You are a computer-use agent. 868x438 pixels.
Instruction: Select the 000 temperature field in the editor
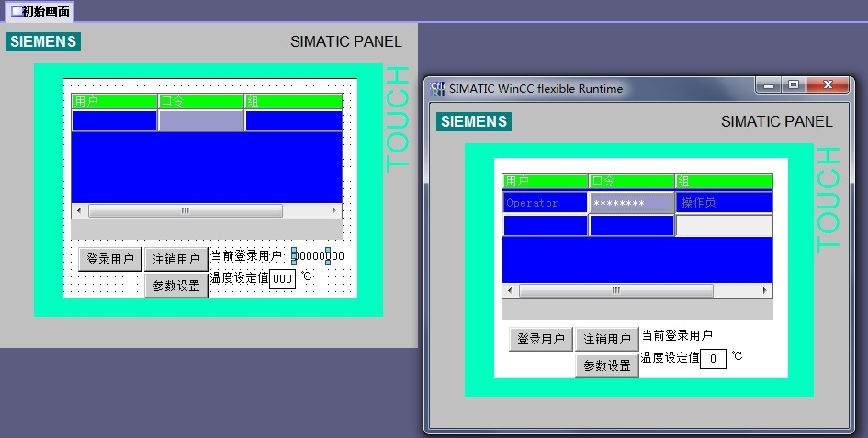282,279
